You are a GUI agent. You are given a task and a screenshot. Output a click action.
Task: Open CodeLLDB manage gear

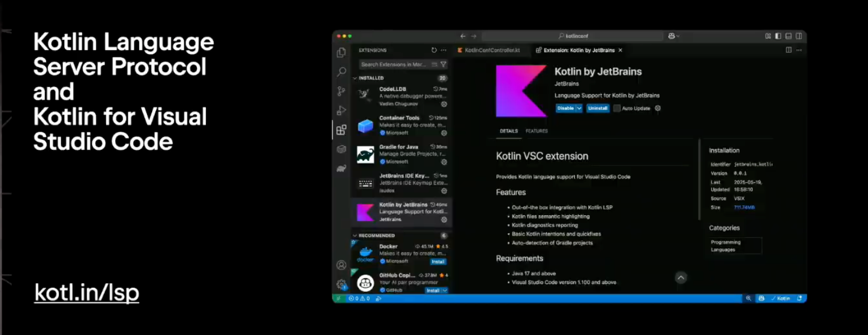444,104
